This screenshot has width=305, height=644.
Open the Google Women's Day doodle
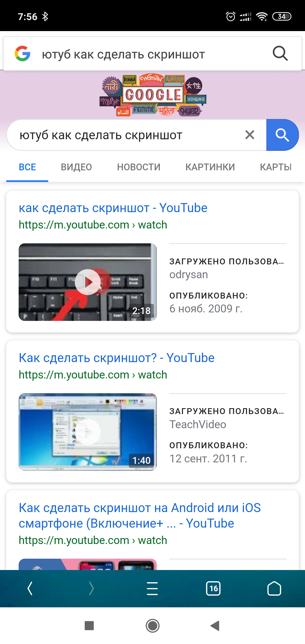[x=153, y=95]
